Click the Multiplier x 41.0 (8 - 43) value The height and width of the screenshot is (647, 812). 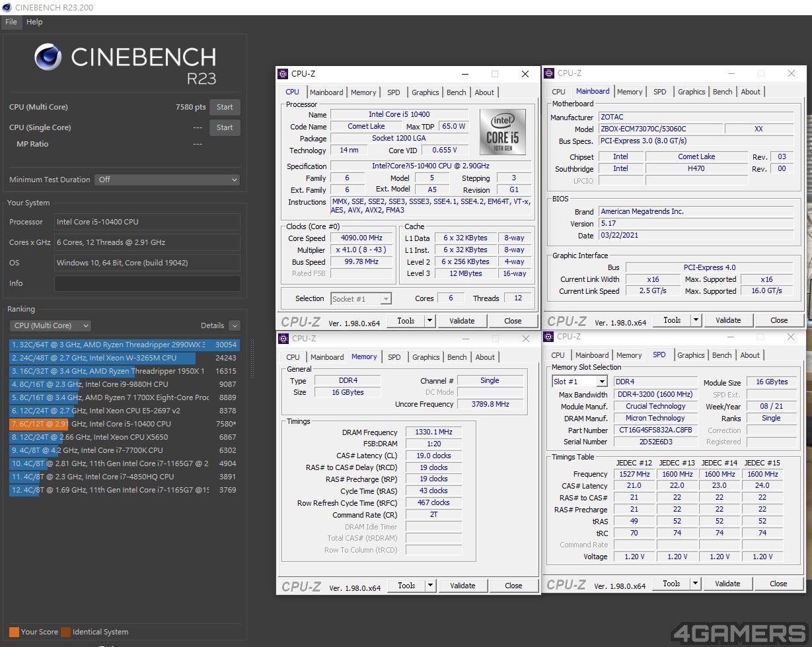[x=361, y=250]
